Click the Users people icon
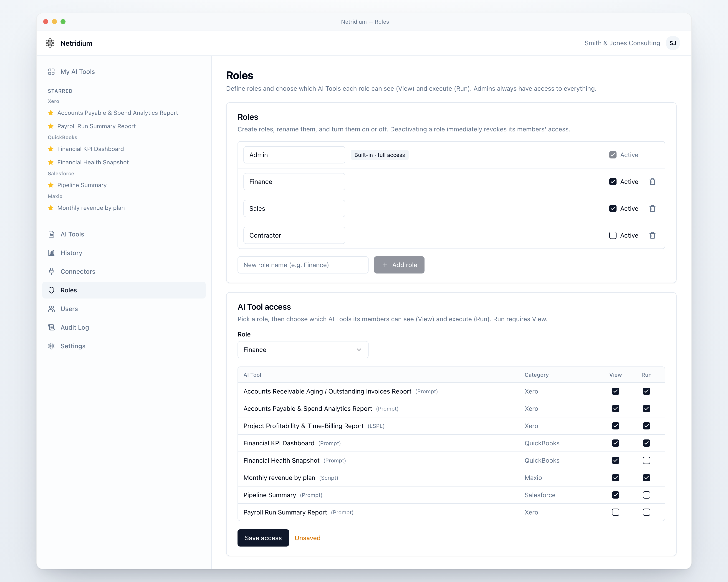 point(51,309)
